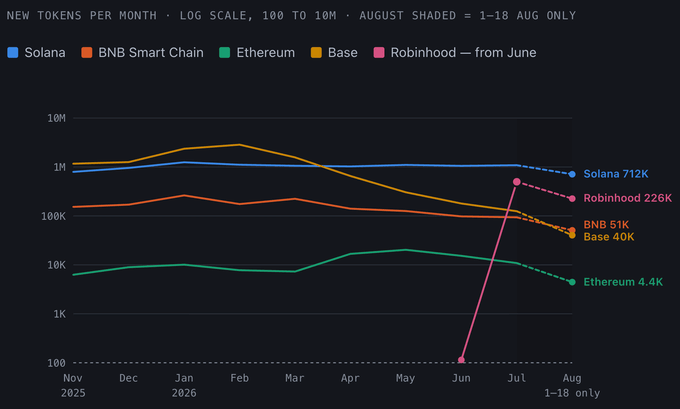Image resolution: width=680 pixels, height=409 pixels.
Task: Select the Robinhood June data point
Action: point(461,360)
